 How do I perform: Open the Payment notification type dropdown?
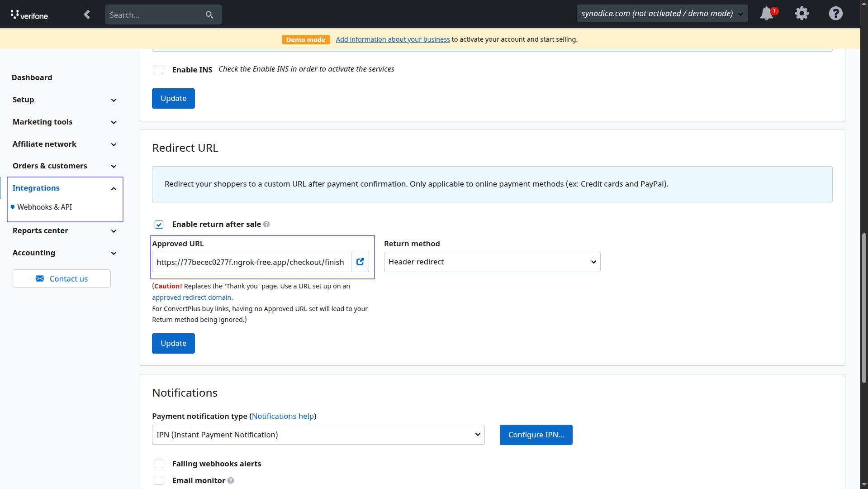click(318, 435)
